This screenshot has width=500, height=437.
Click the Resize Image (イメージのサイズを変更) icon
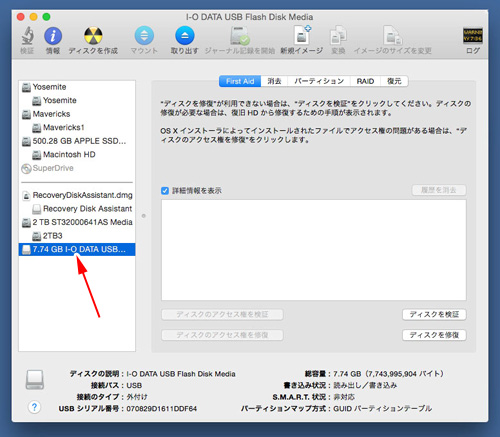pos(393,36)
